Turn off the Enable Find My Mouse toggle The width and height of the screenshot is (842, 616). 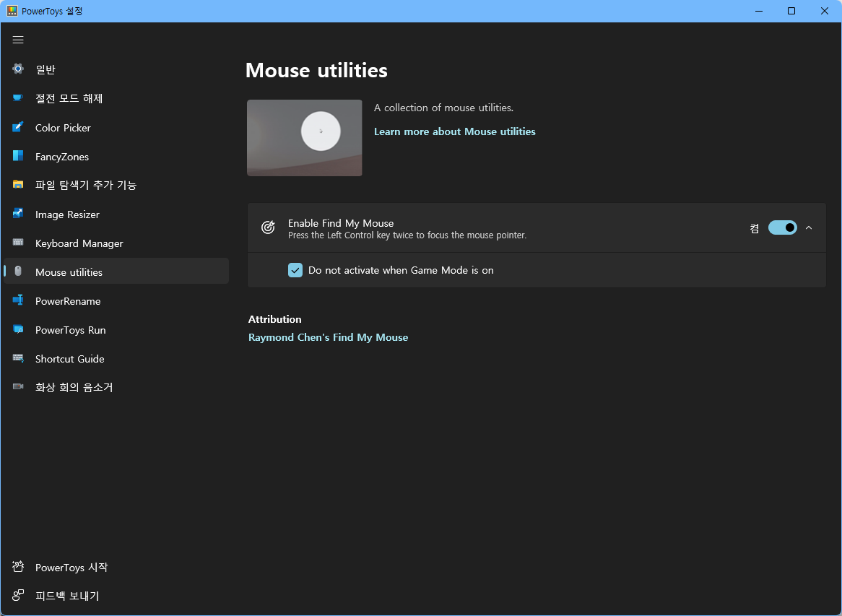pyautogui.click(x=782, y=227)
